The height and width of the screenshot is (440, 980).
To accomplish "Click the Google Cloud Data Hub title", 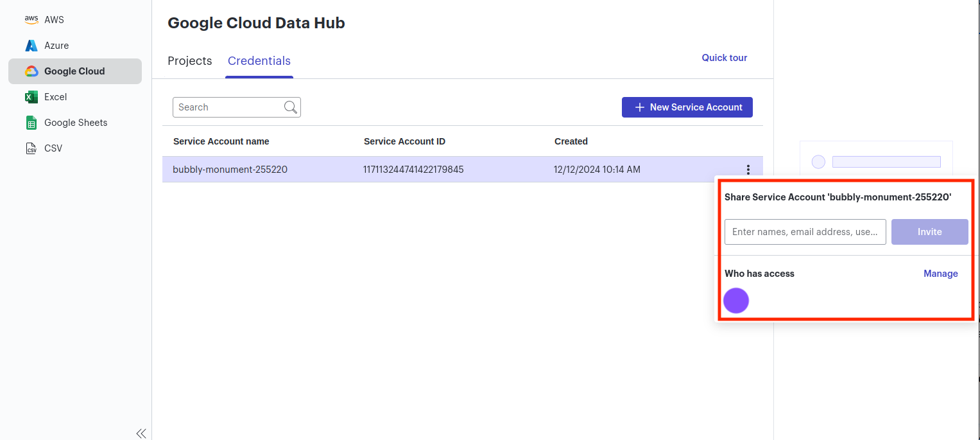I will 256,23.
